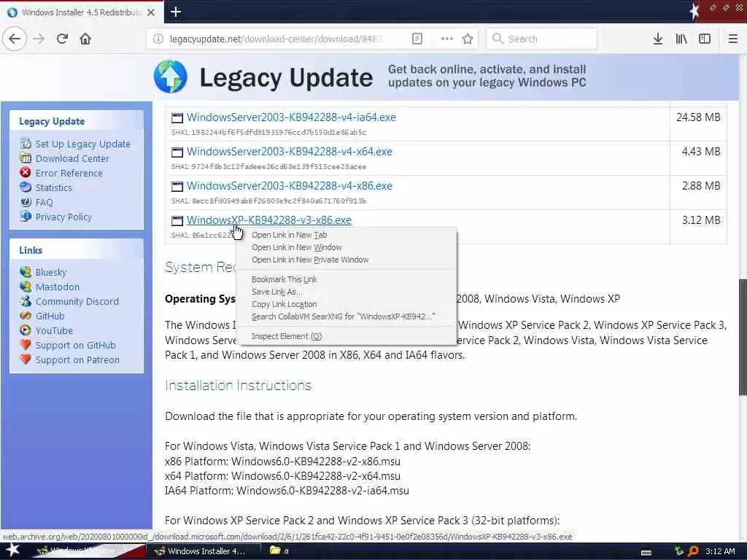Select Copy Link Location
The image size is (747, 560).
pyautogui.click(x=284, y=304)
